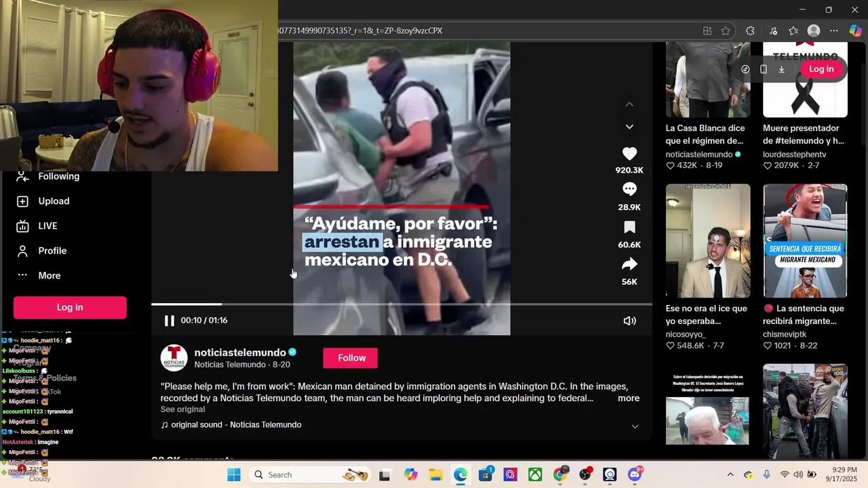Image resolution: width=868 pixels, height=488 pixels.
Task: Open the Ese no era el ice video
Action: [708, 241]
